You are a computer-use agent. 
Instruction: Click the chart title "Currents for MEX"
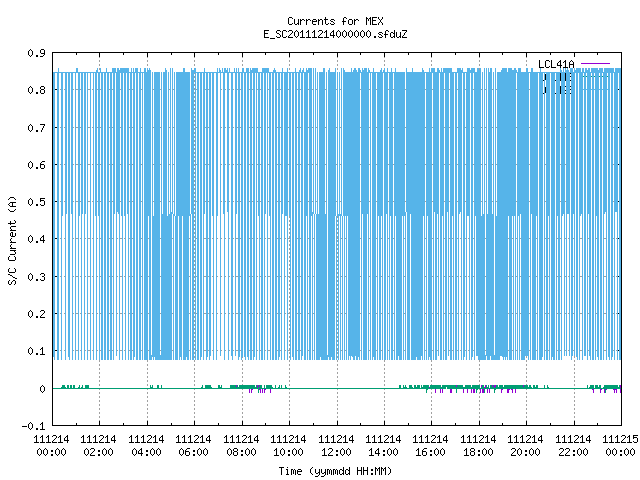pyautogui.click(x=335, y=21)
